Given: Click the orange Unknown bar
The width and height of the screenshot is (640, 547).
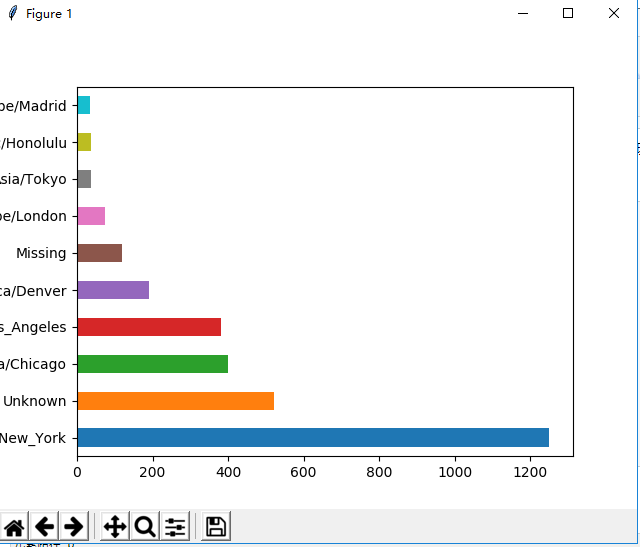Looking at the screenshot, I should pyautogui.click(x=176, y=401).
